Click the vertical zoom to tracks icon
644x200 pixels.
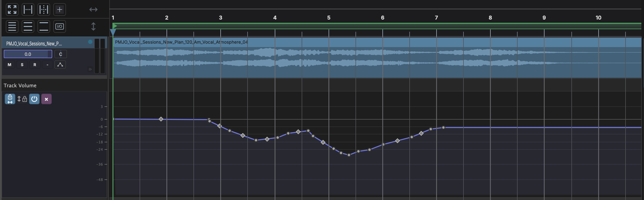pos(44,10)
